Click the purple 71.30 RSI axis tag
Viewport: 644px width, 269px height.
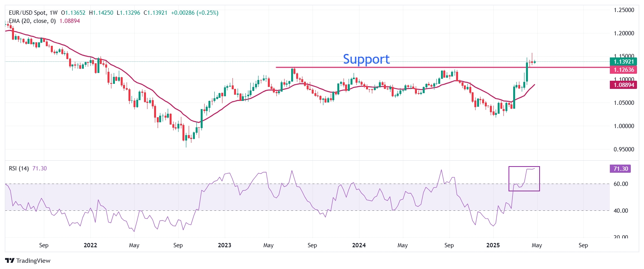620,169
